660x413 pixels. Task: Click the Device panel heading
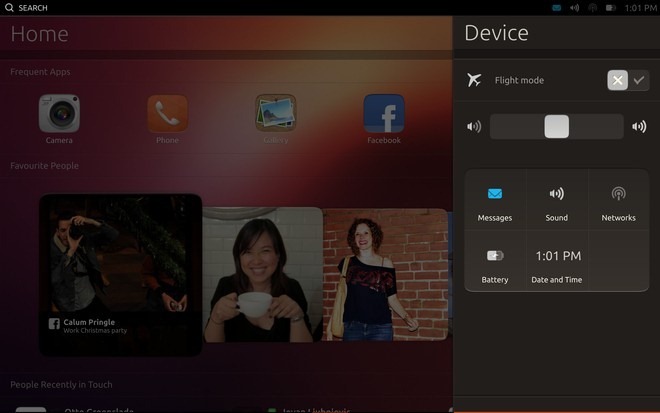pos(496,33)
